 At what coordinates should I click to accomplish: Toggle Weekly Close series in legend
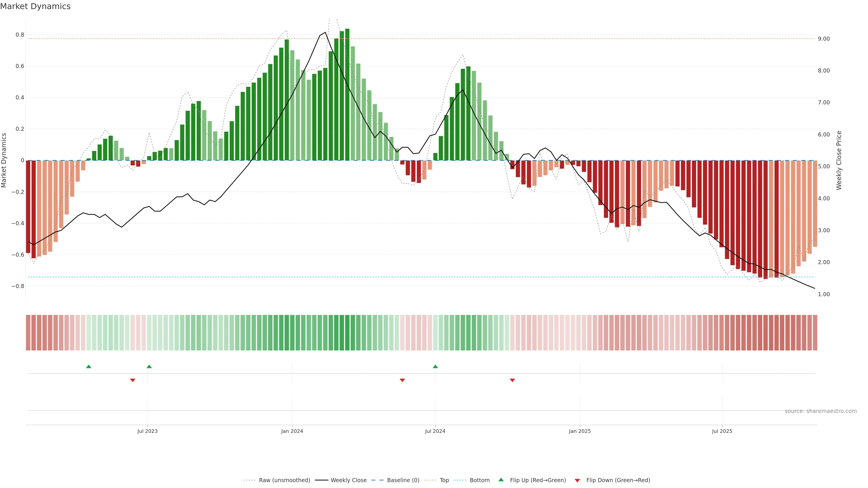point(348,480)
